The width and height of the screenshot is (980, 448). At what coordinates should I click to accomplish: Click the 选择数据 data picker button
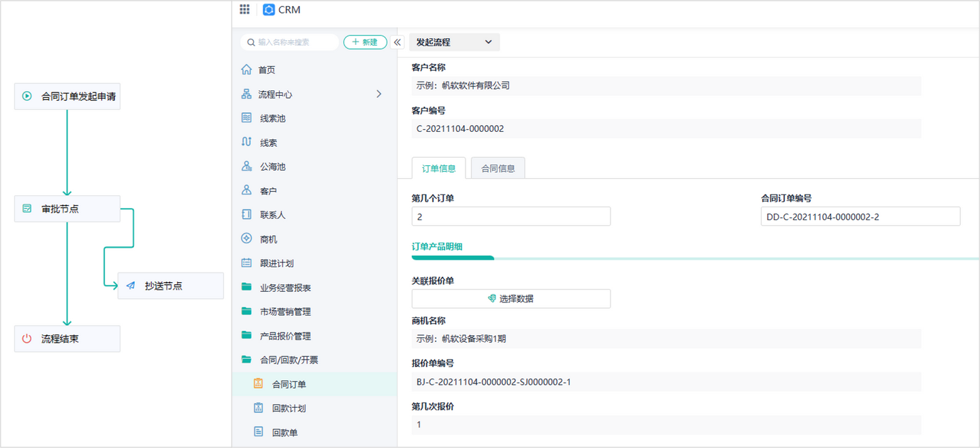point(510,298)
